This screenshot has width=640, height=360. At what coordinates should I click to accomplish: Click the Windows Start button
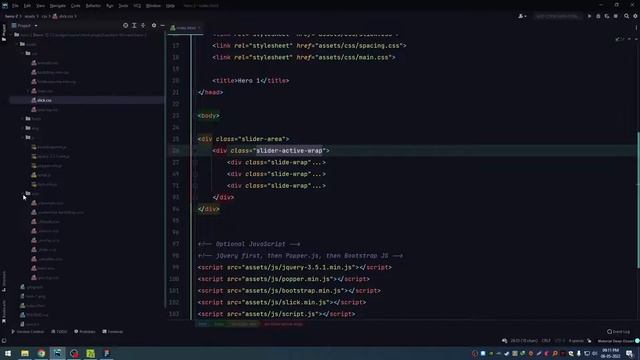coord(7,353)
